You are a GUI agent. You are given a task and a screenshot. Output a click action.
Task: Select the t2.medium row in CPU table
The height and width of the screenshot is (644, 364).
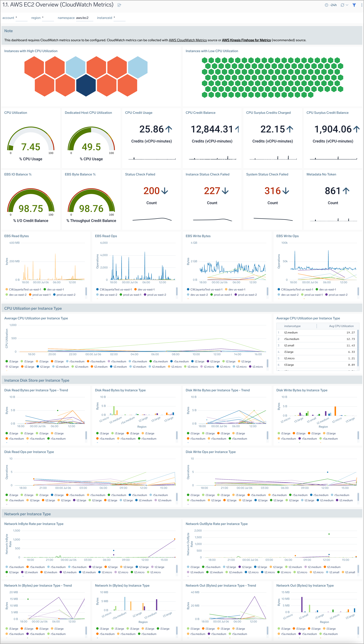coord(317,333)
